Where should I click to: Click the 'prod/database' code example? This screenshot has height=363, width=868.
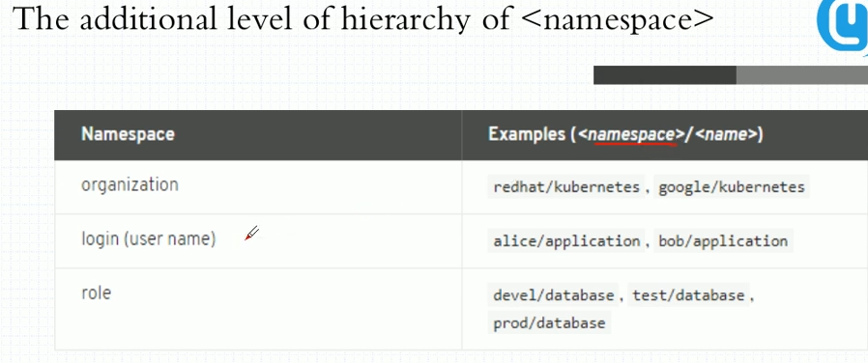549,322
